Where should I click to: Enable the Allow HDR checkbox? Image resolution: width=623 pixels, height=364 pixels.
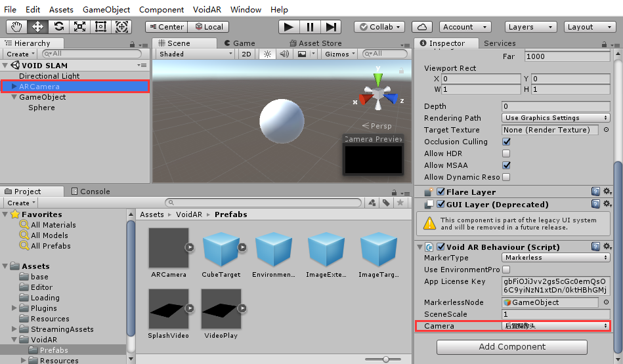coord(506,153)
